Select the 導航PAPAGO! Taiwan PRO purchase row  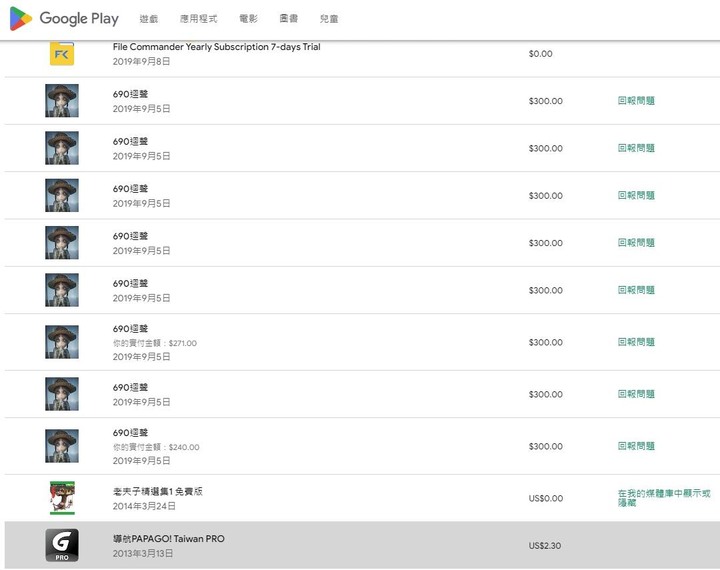coord(362,545)
